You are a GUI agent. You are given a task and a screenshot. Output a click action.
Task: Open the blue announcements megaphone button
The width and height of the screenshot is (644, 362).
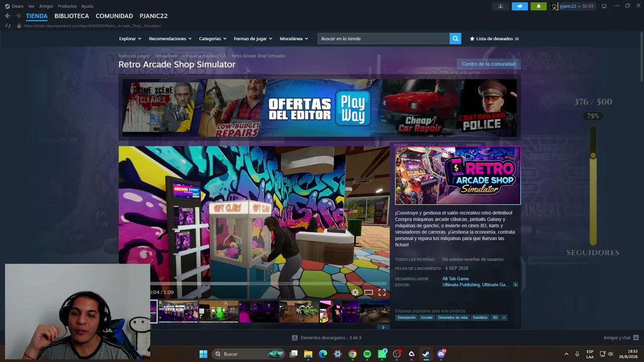(x=520, y=6)
